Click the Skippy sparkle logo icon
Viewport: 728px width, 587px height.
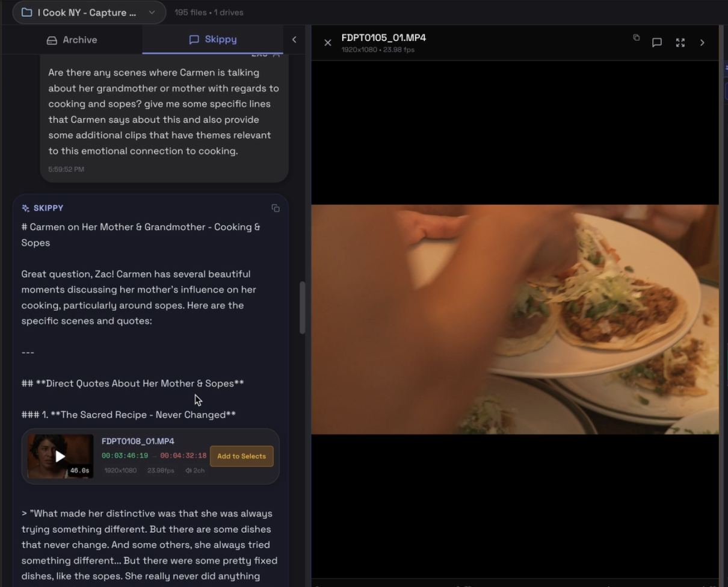(25, 208)
